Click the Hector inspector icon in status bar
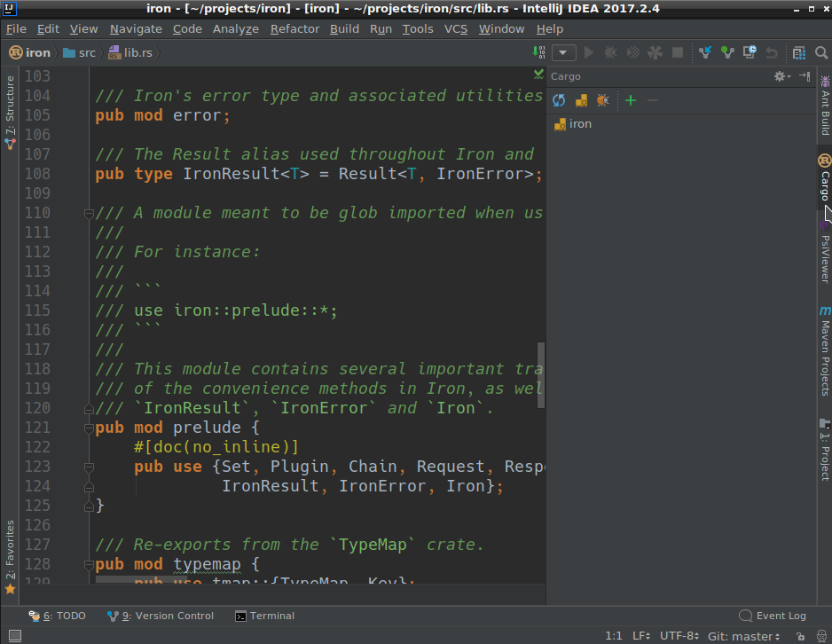The width and height of the screenshot is (832, 644). pyautogui.click(x=821, y=636)
